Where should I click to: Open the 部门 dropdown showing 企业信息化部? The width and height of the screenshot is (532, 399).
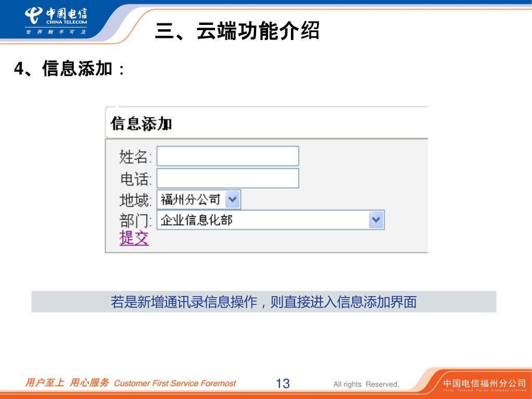[x=270, y=220]
